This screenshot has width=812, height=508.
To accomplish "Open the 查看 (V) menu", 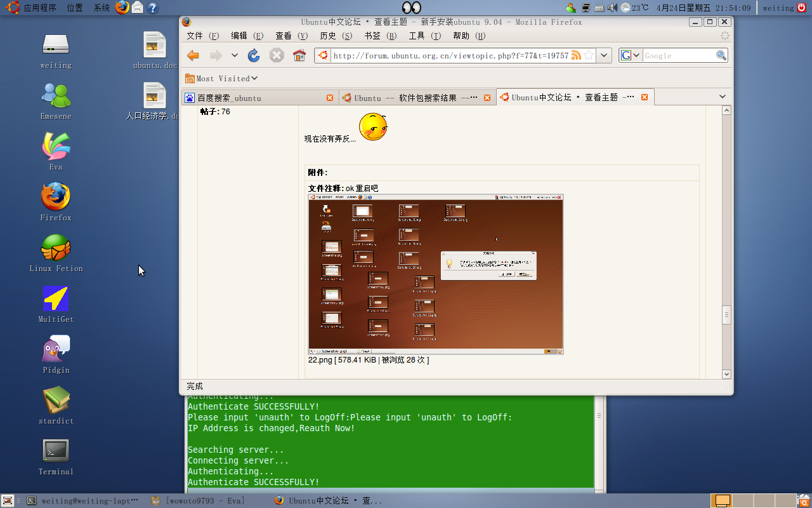I will point(291,36).
